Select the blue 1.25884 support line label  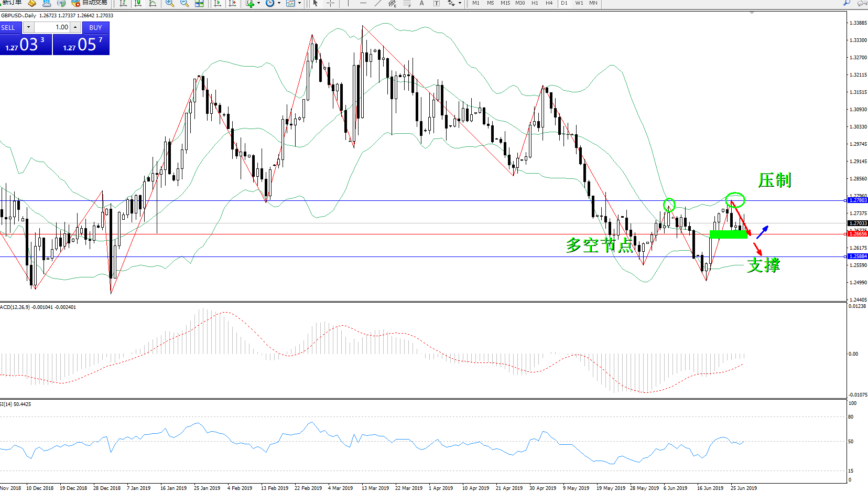858,256
